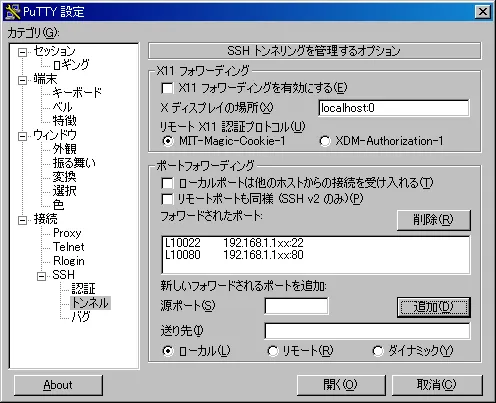
Task: Collapse the SSH tree node
Action: 41,276
